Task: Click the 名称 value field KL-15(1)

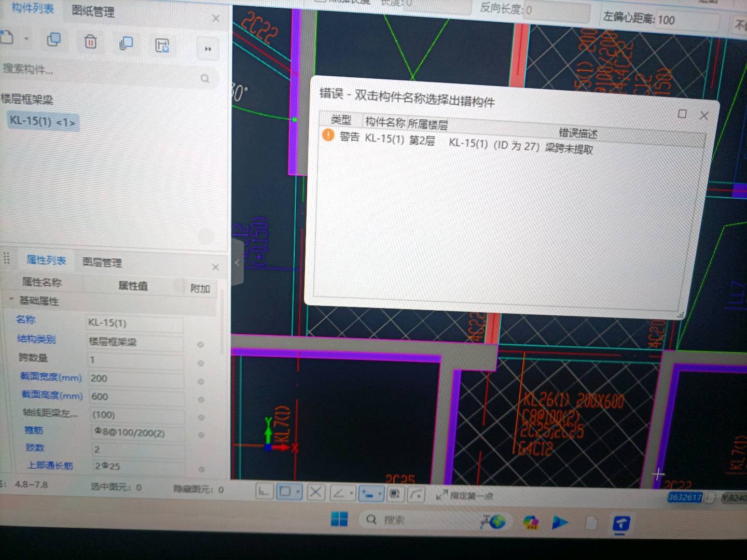Action: click(134, 323)
